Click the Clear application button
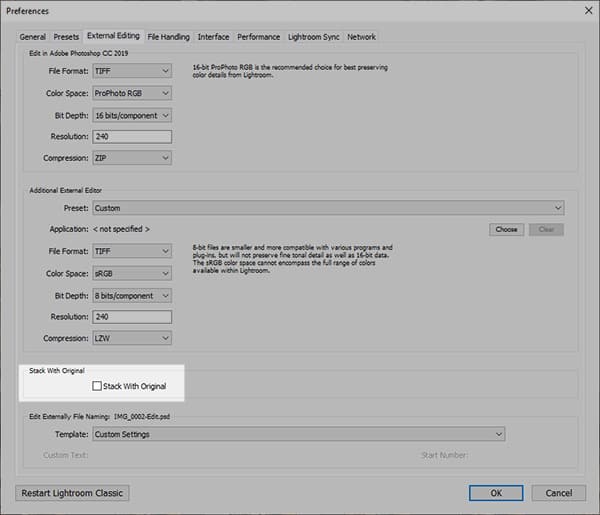 point(546,229)
